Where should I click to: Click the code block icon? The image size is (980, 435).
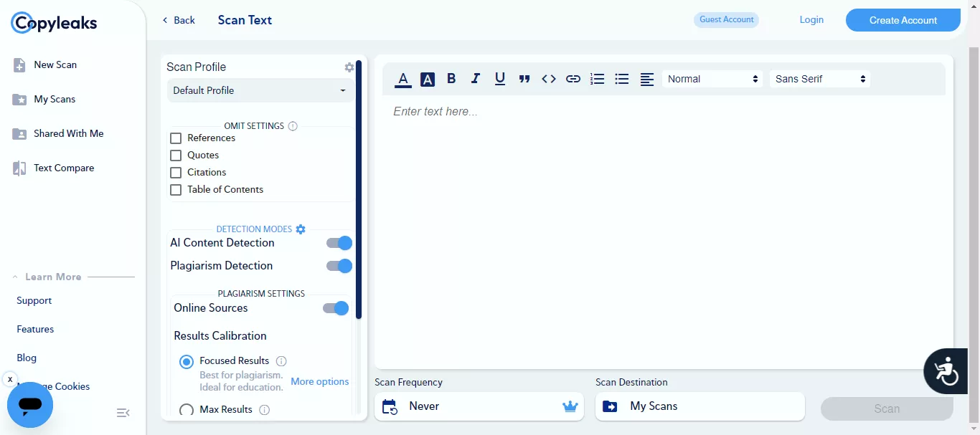click(549, 79)
